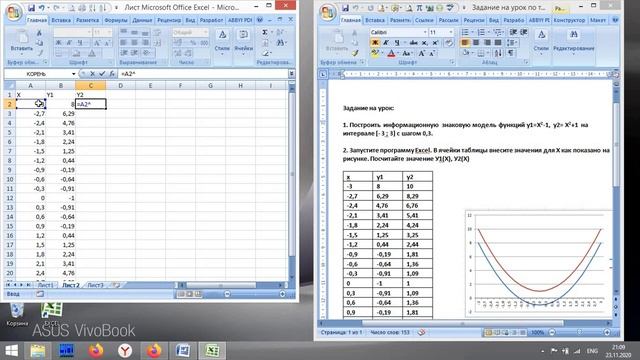
Task: Pick Word text highlight color
Action: tap(375, 53)
